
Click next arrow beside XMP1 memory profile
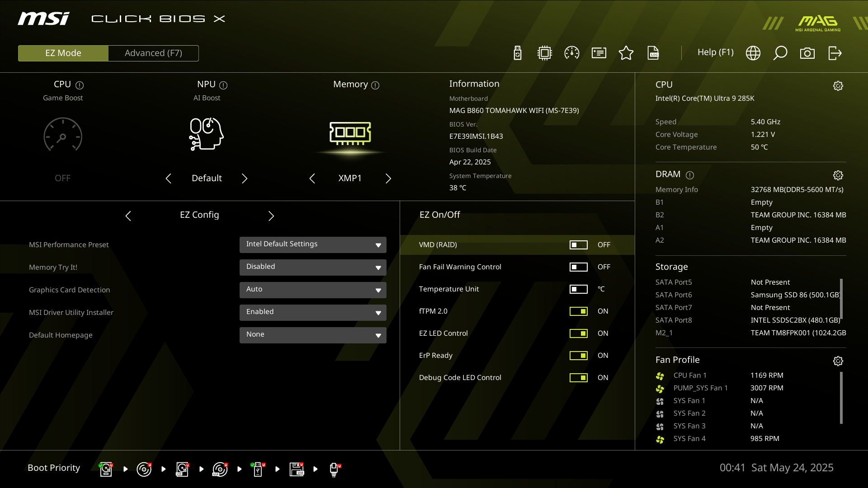(388, 178)
